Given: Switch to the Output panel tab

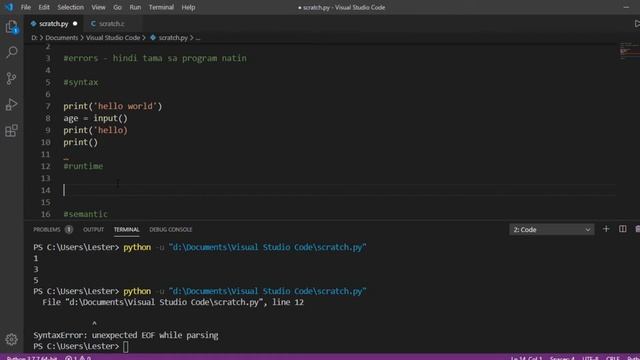Looking at the screenshot, I should point(93,229).
